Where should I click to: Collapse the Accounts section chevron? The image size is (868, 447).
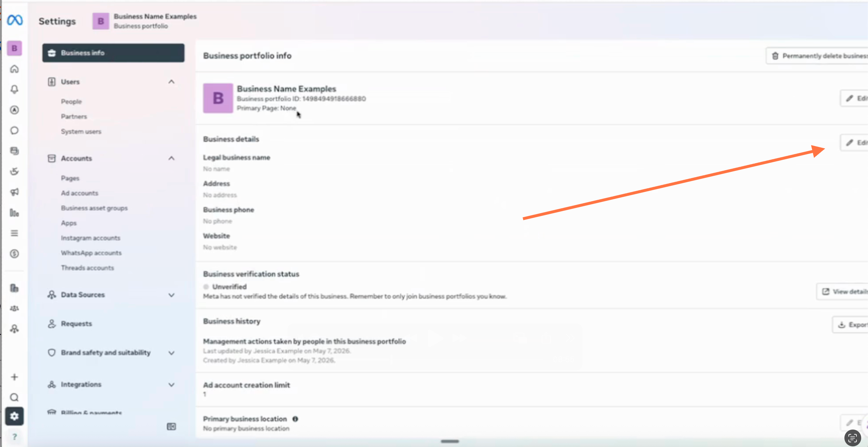click(x=171, y=159)
